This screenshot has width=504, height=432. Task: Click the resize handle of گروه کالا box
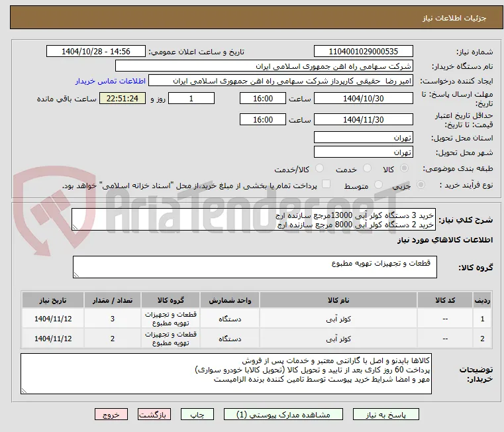pyautogui.click(x=76, y=274)
